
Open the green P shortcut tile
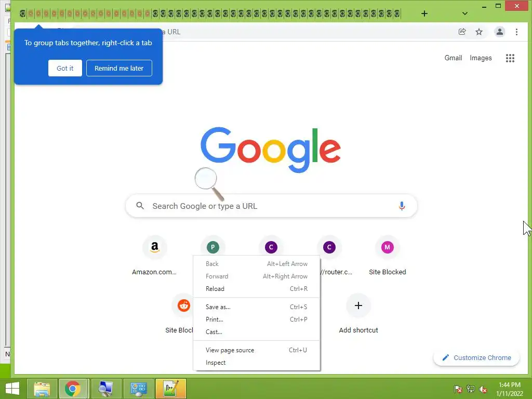[x=212, y=247]
